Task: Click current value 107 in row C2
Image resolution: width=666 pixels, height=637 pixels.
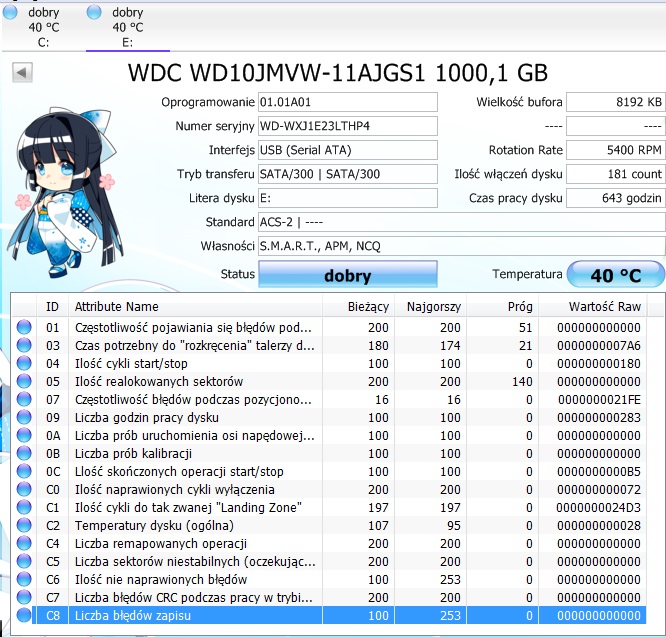Action: [x=378, y=525]
